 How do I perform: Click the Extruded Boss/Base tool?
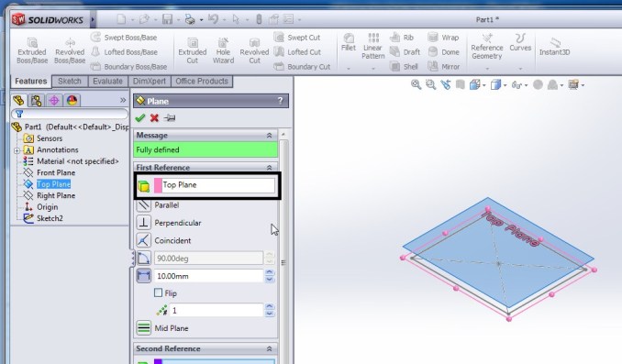coord(32,50)
